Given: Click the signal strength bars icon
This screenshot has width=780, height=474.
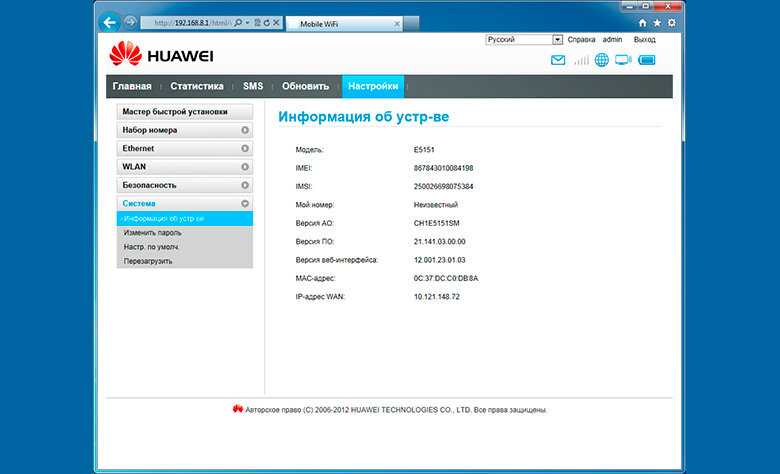Looking at the screenshot, I should coord(581,60).
